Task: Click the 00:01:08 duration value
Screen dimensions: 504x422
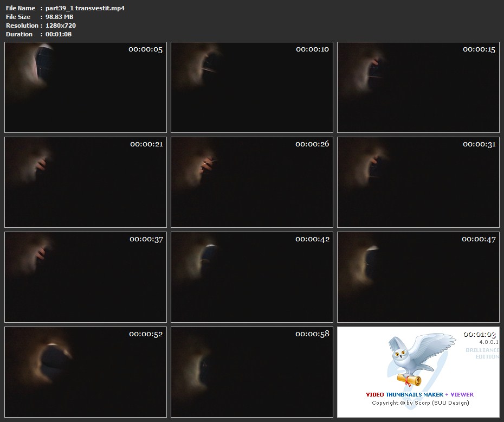Action: 59,34
